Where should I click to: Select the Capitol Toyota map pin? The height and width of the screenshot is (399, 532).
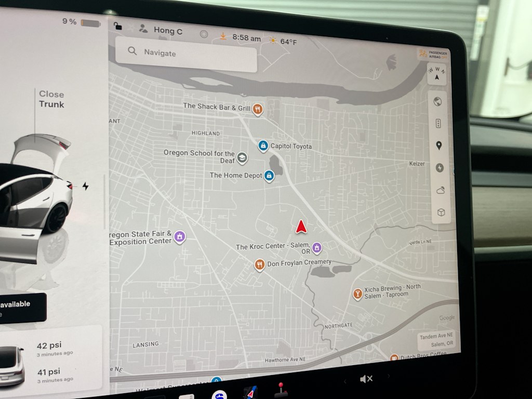tap(263, 146)
